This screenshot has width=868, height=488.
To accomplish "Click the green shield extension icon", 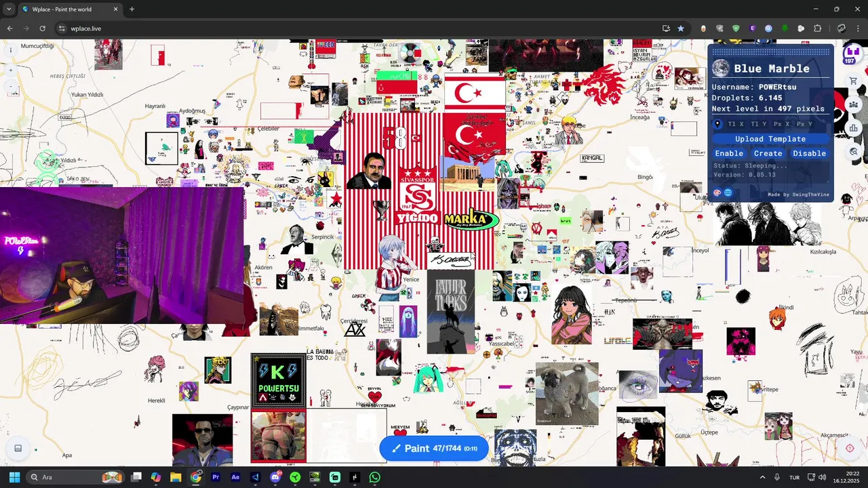I will (736, 28).
